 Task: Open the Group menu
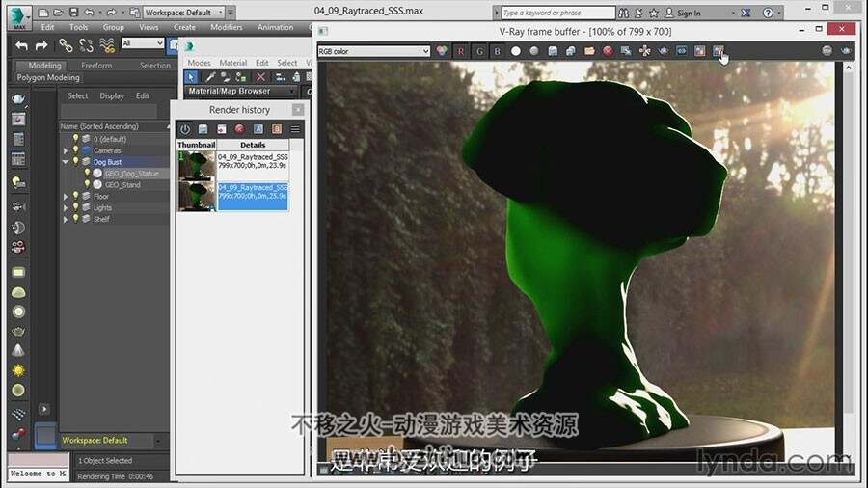pos(114,27)
